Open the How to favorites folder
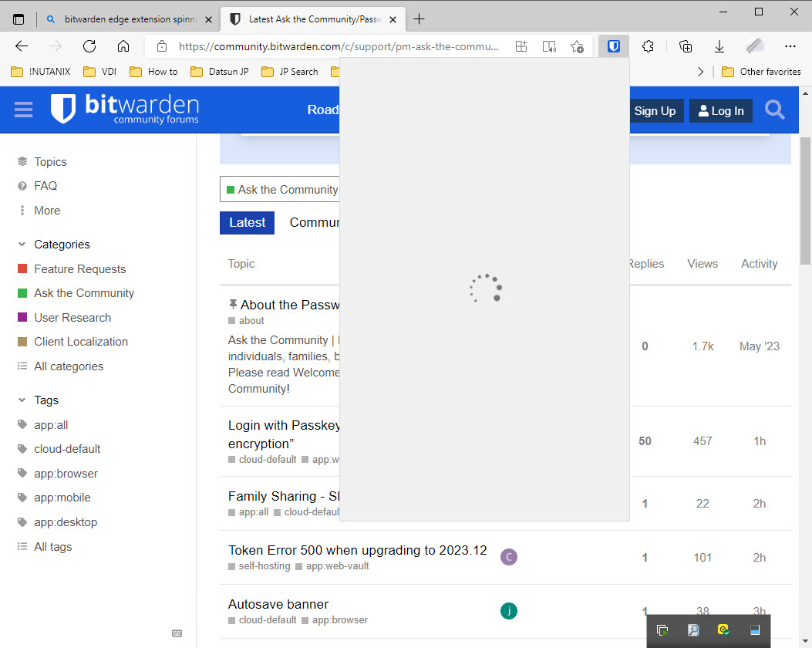The image size is (812, 648). [x=153, y=72]
